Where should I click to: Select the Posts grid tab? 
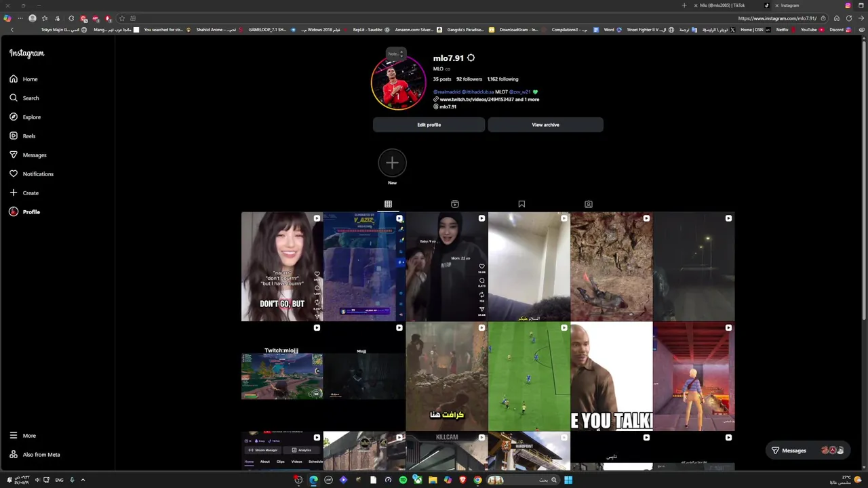click(388, 204)
